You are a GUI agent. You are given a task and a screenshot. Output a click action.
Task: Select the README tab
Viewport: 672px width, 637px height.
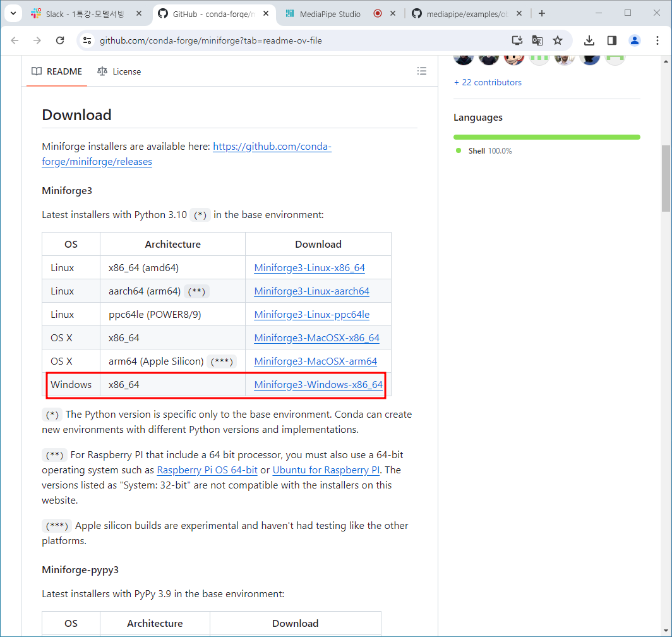point(57,71)
